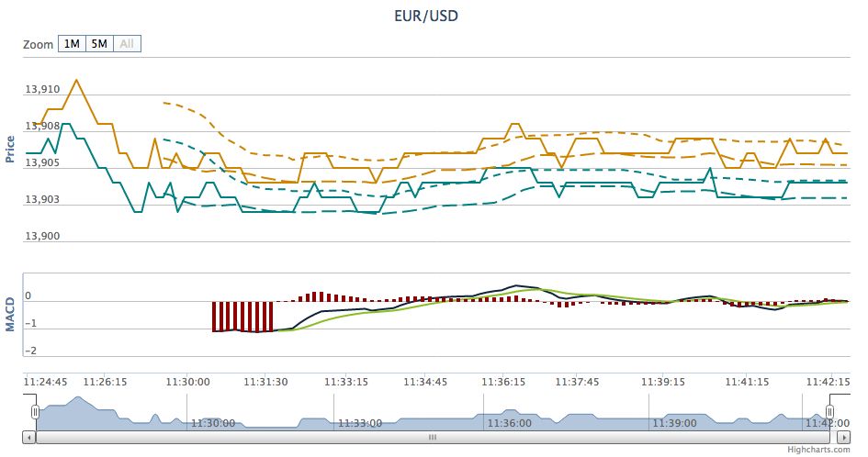868x457 pixels.
Task: Click the MACD axis title
Action: coord(9,315)
